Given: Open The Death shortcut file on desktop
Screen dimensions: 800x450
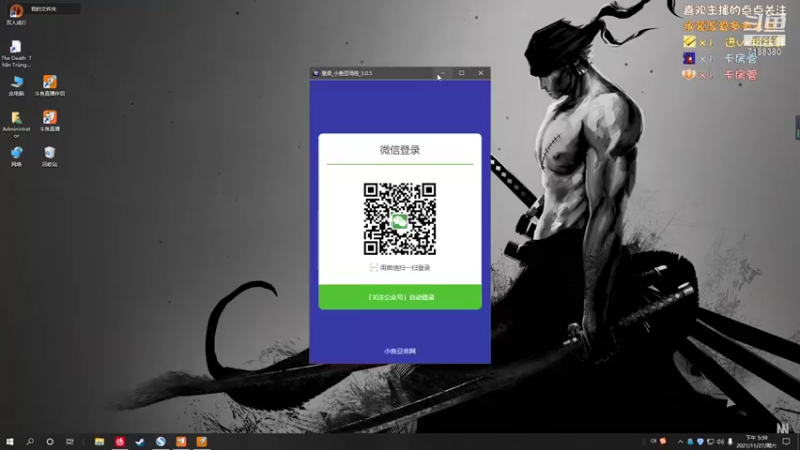Looking at the screenshot, I should [16, 54].
